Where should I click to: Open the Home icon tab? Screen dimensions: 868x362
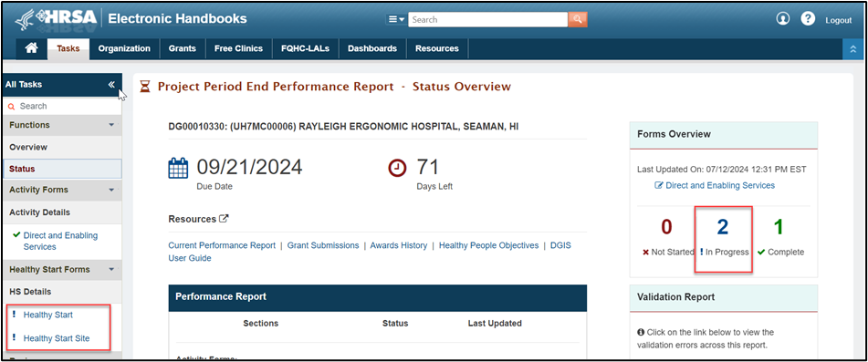tap(32, 48)
